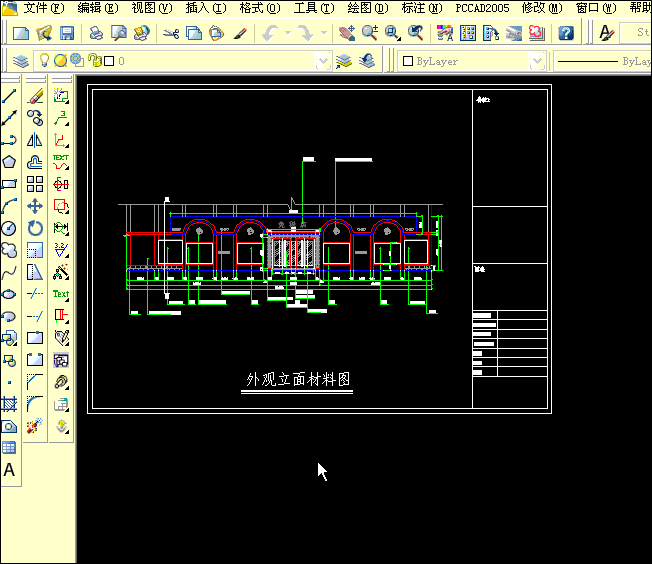Select the Ellipse draw tool

(x=9, y=294)
